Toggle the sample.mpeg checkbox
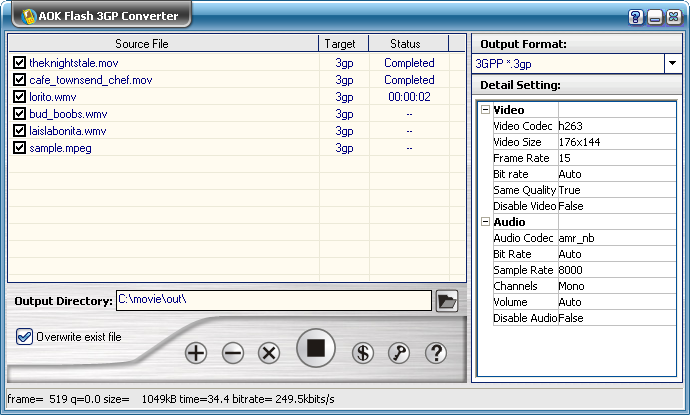690x415 pixels. (x=19, y=147)
